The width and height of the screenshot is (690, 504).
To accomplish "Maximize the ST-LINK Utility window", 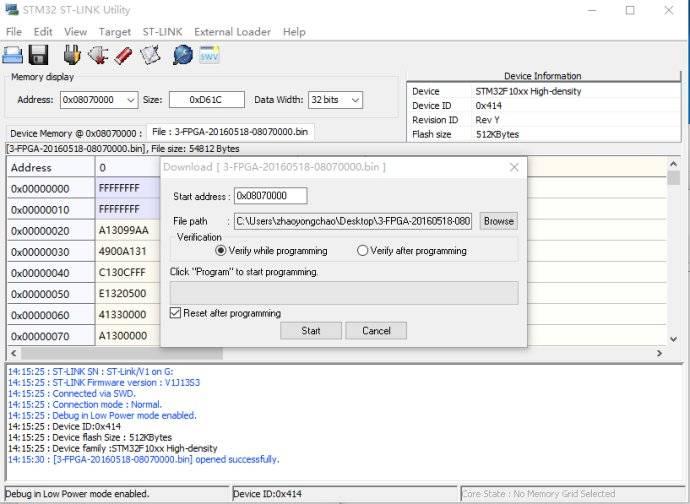I will point(630,10).
